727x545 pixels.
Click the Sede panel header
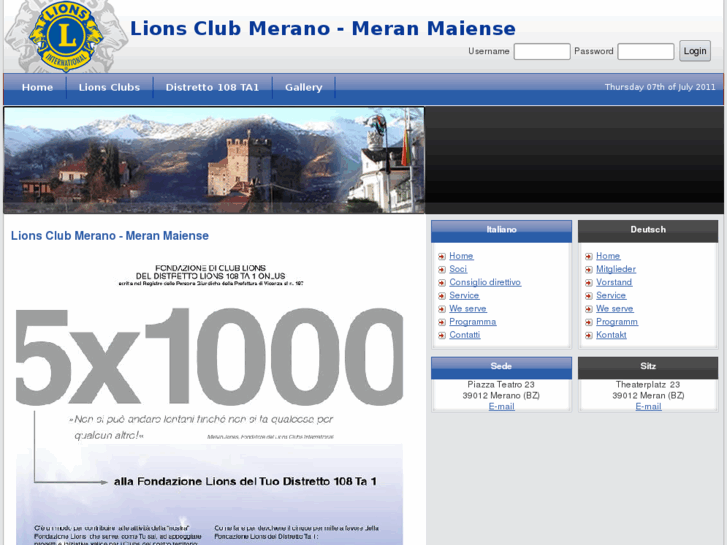coord(501,367)
